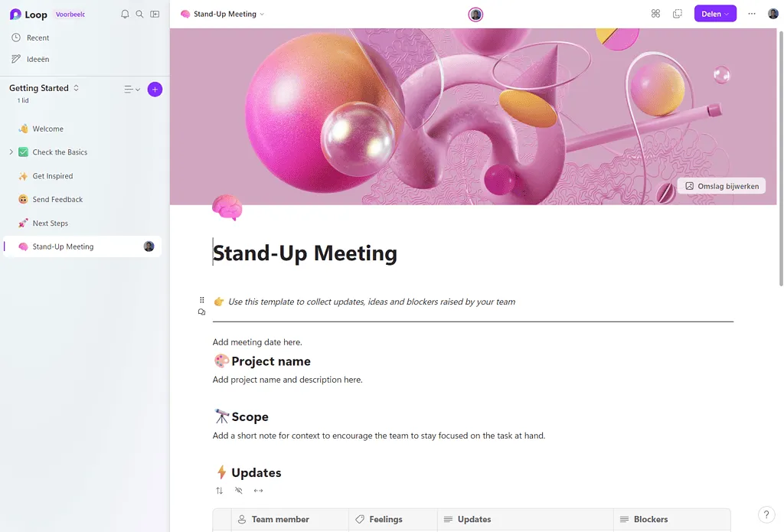This screenshot has height=532, width=784.
Task: Click the Delen share button
Action: 714,14
